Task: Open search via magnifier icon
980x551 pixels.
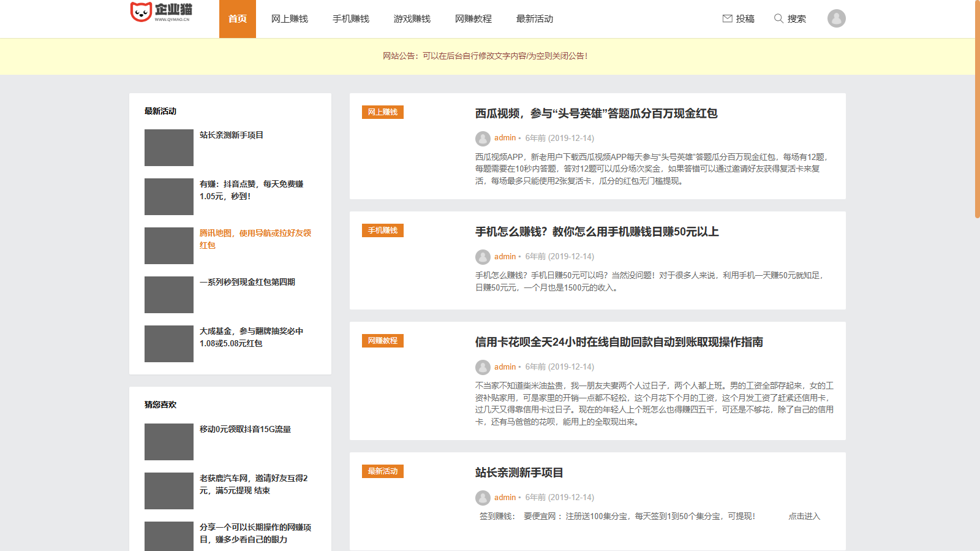Action: pyautogui.click(x=778, y=18)
